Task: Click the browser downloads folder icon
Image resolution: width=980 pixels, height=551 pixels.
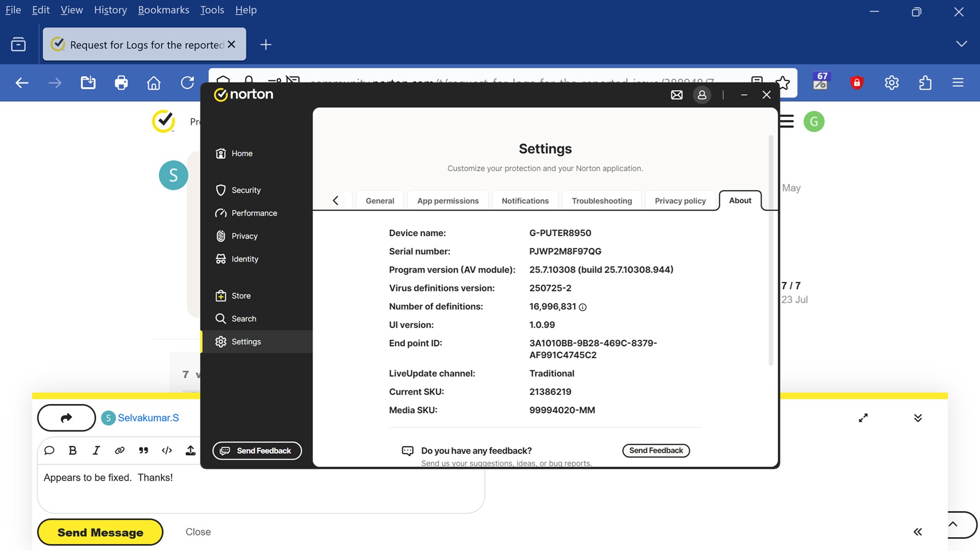Action: [x=88, y=83]
